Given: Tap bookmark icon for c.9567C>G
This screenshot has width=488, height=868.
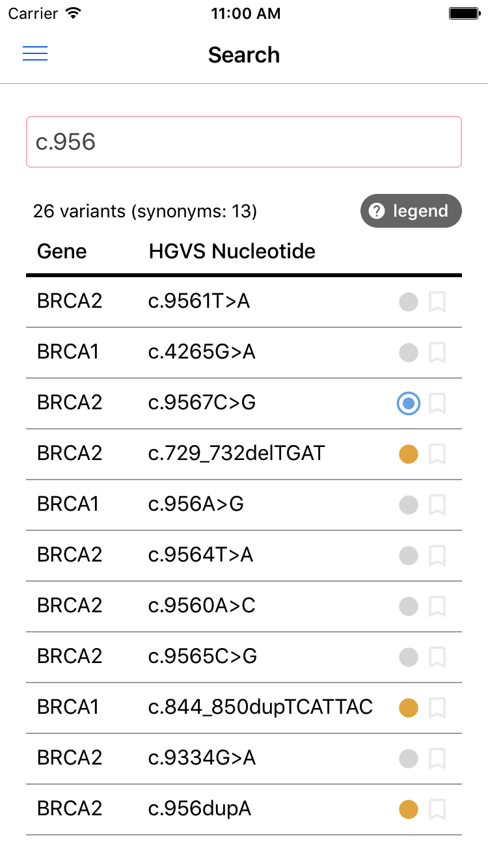Looking at the screenshot, I should 437,403.
